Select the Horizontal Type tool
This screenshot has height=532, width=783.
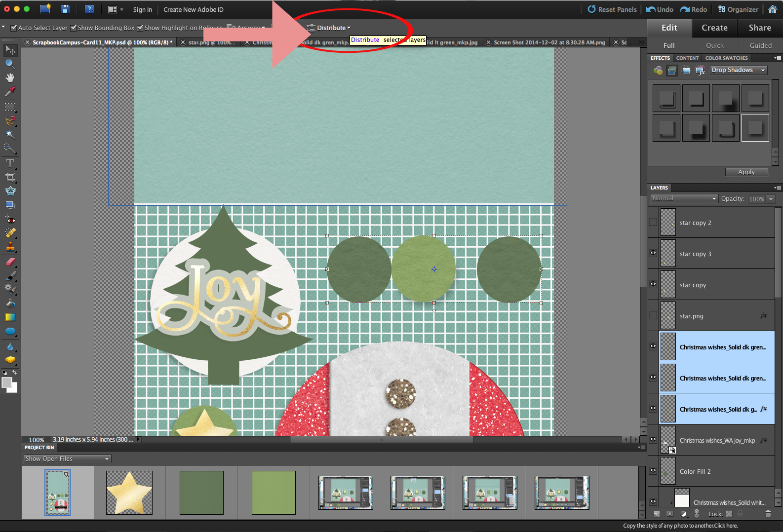tap(10, 163)
